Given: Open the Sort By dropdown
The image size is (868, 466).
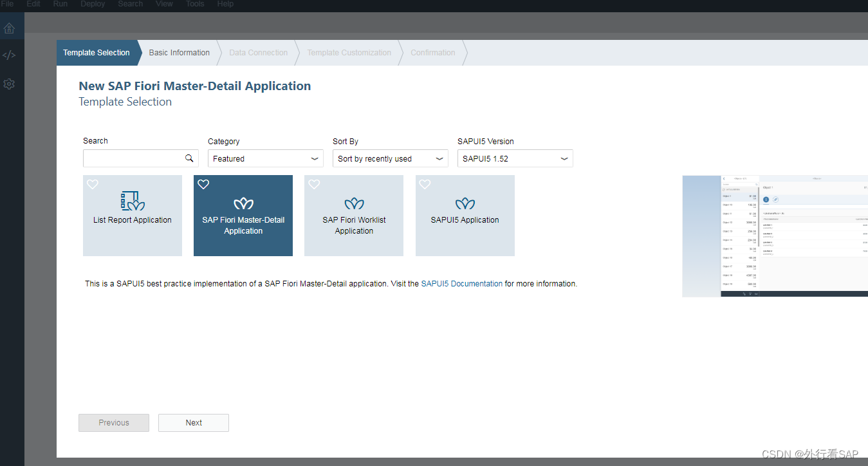Looking at the screenshot, I should [391, 158].
